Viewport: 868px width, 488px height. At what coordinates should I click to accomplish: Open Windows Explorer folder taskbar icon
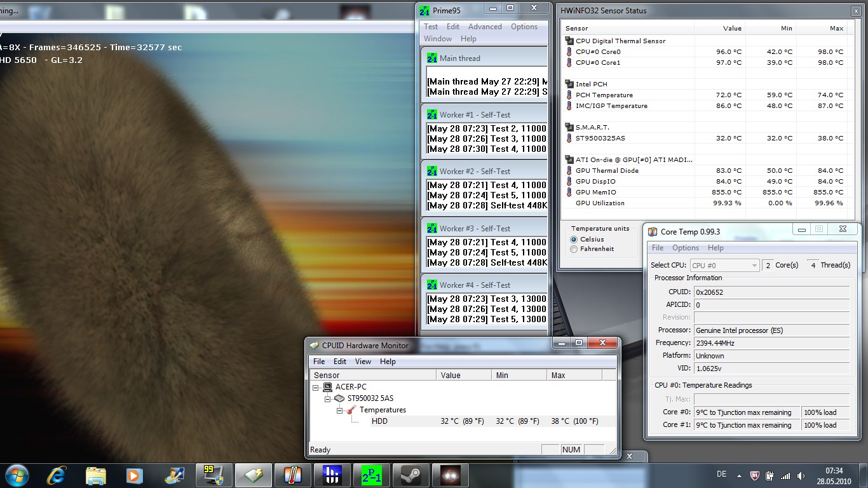click(x=96, y=475)
